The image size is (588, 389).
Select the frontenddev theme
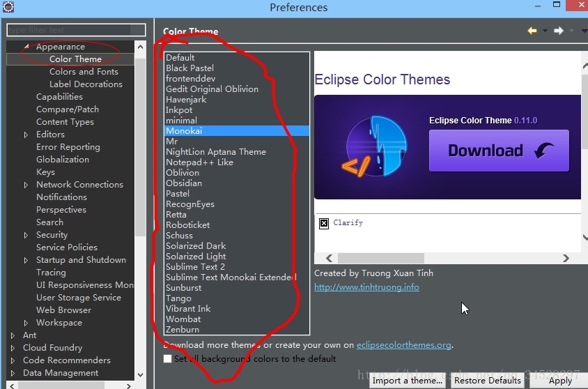[x=237, y=79]
